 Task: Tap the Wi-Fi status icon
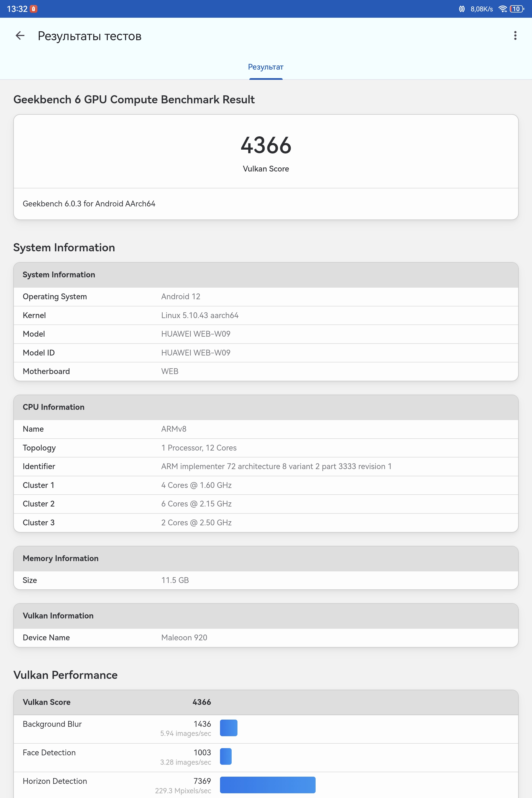[x=502, y=9]
